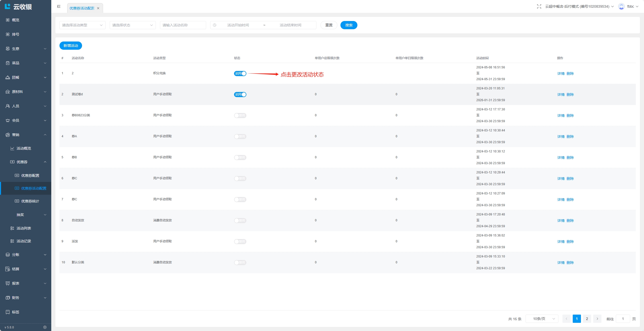Open the 请选择活动类型 dropdown
The image size is (644, 331).
(82, 25)
